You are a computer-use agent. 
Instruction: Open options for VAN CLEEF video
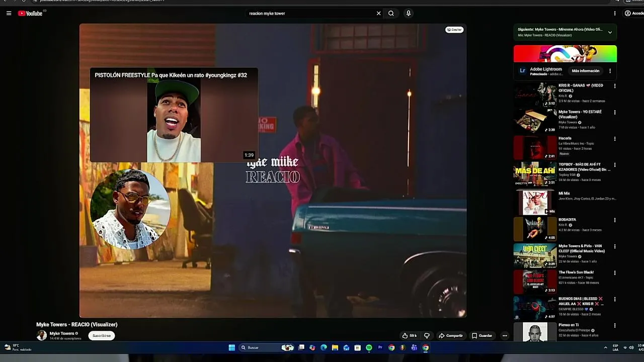(x=615, y=246)
